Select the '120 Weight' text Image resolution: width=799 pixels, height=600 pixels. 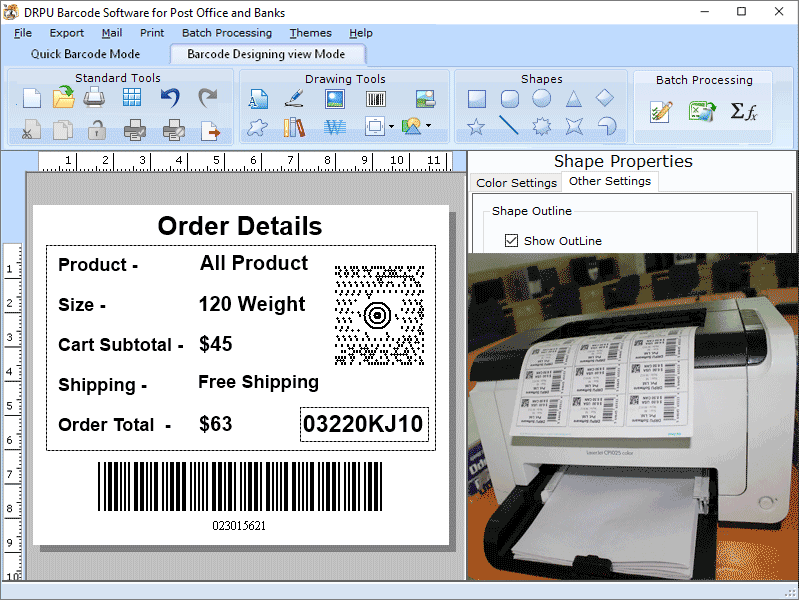(252, 304)
